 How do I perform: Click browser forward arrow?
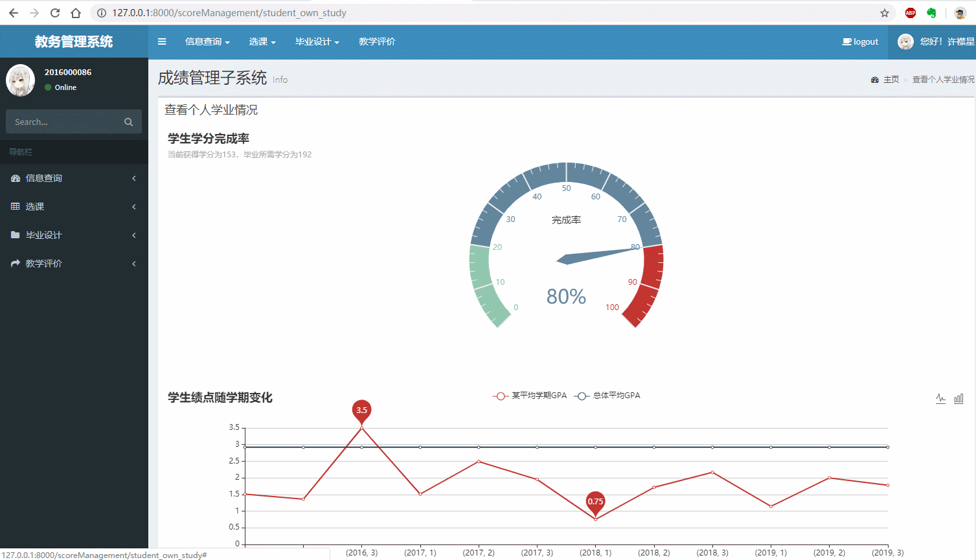(x=34, y=13)
